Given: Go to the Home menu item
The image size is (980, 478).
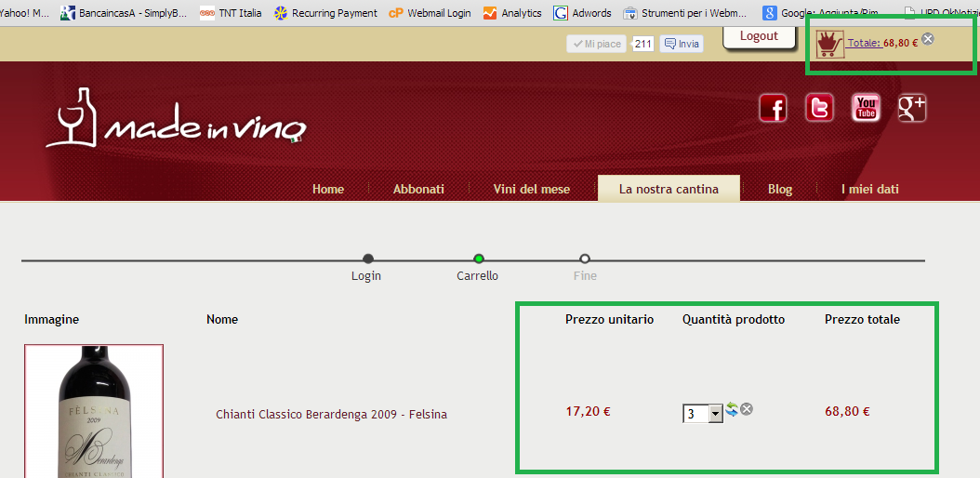Looking at the screenshot, I should [x=328, y=189].
